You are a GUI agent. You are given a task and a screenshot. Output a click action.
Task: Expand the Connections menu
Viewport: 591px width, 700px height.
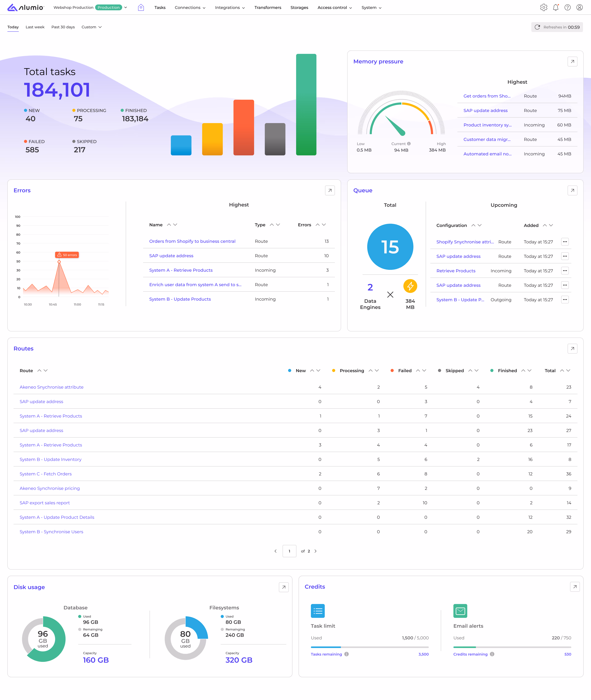190,7
